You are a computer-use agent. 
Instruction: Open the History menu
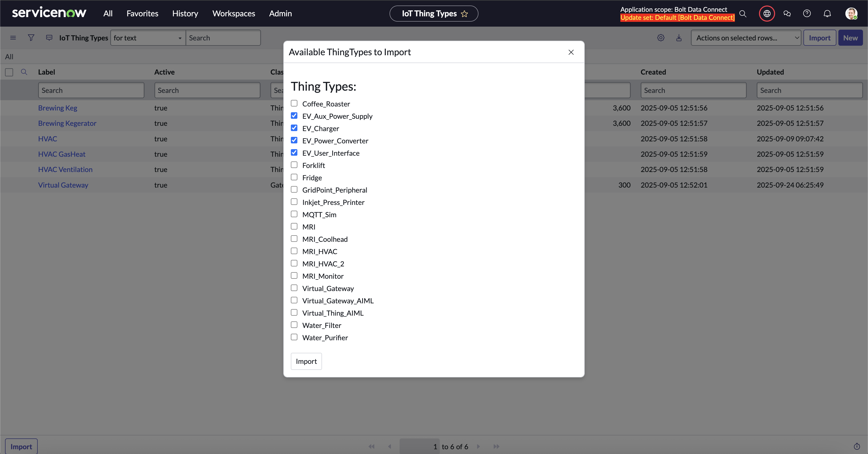[185, 14]
